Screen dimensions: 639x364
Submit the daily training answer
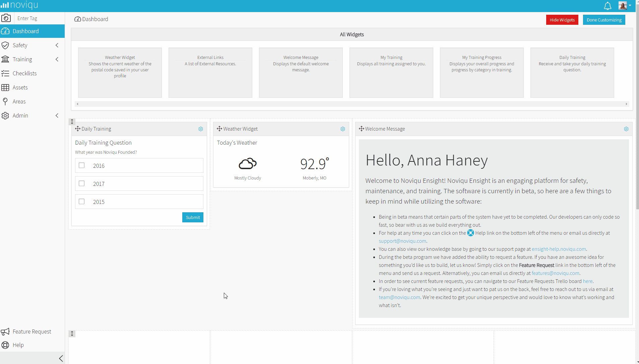[x=193, y=217]
